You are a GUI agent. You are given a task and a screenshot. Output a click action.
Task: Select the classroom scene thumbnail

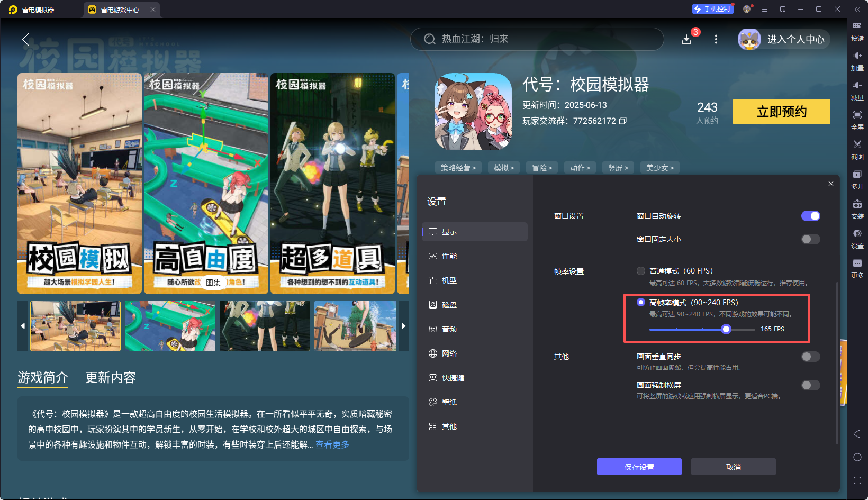75,326
